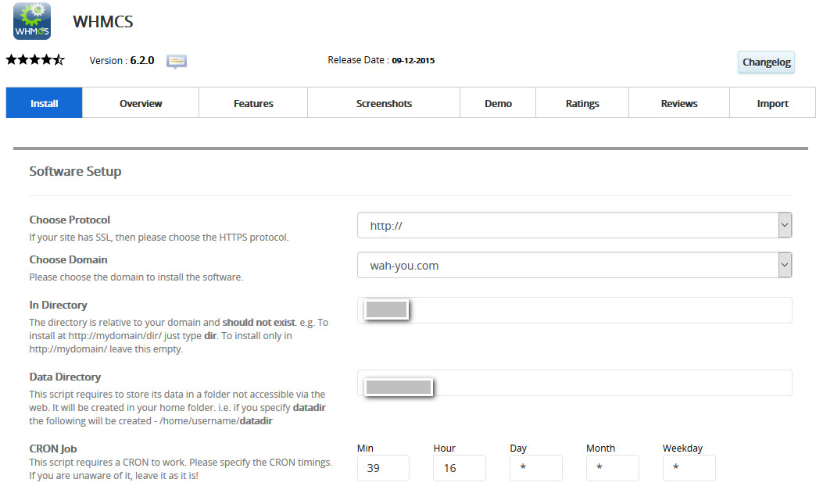Focus the In Directory input field
The width and height of the screenshot is (816, 504).
574,310
